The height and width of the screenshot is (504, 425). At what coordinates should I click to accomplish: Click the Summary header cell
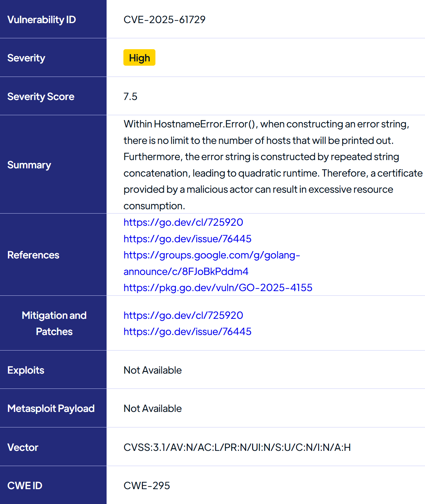coord(53,164)
